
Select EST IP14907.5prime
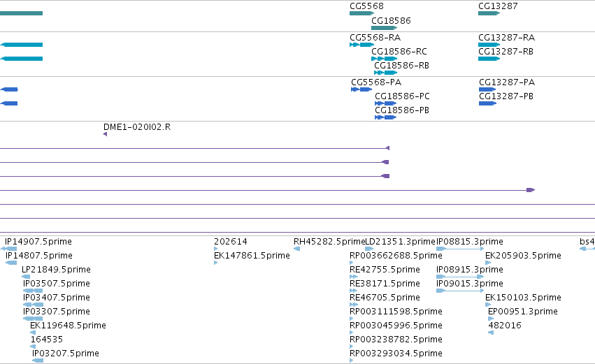pos(8,249)
